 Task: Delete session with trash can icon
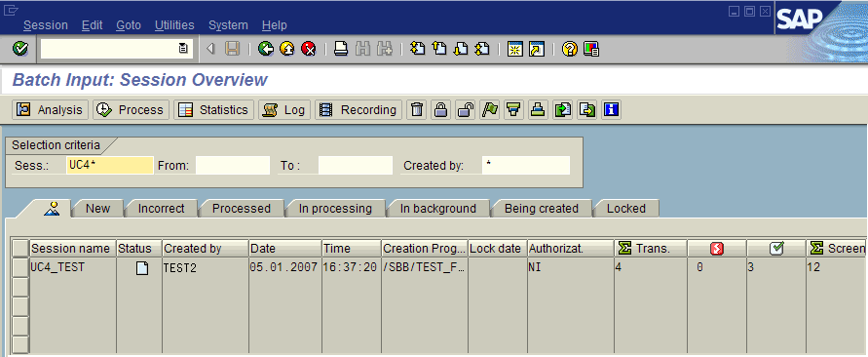click(417, 110)
